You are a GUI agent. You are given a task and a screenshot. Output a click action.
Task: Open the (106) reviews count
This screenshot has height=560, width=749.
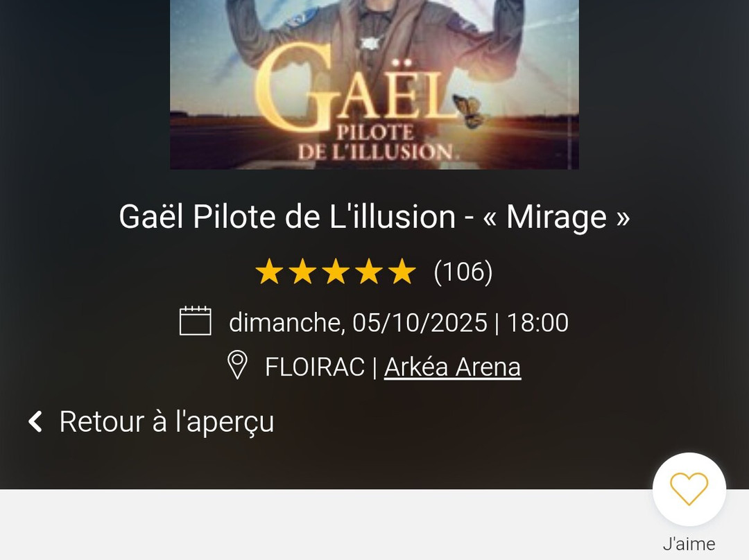tap(463, 272)
